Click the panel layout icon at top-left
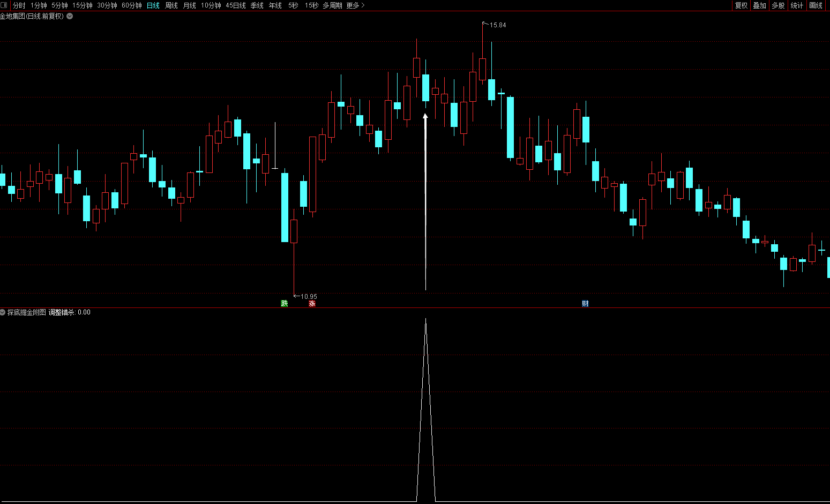This screenshot has height=504, width=830. [x=4, y=5]
